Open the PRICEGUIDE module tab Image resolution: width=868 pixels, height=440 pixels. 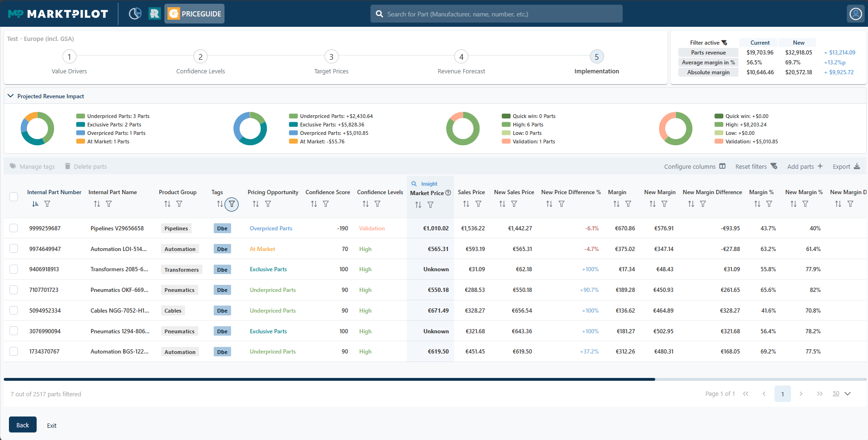coord(194,14)
